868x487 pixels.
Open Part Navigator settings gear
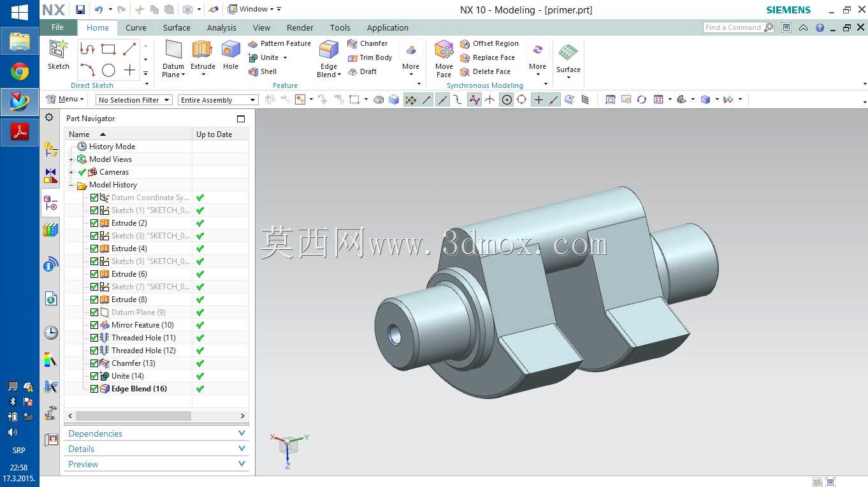pyautogui.click(x=49, y=117)
